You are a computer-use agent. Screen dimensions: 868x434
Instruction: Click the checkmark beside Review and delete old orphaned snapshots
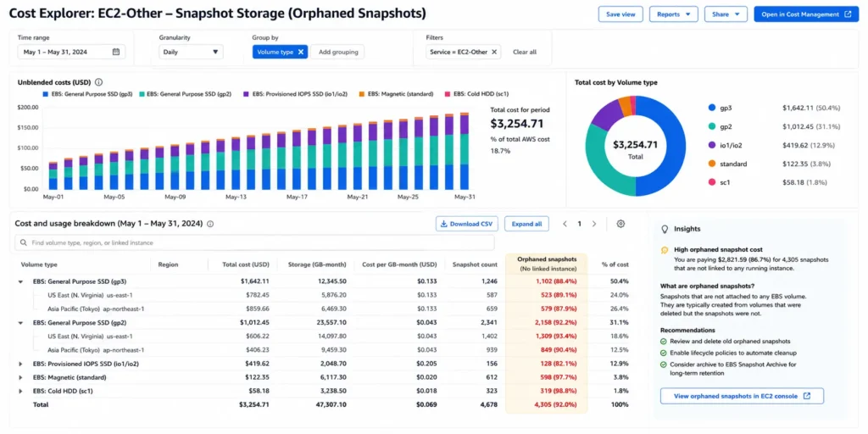click(x=664, y=342)
